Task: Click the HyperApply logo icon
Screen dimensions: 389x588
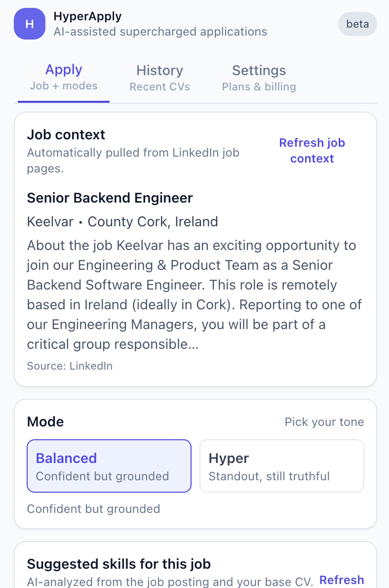Action: pyautogui.click(x=29, y=23)
